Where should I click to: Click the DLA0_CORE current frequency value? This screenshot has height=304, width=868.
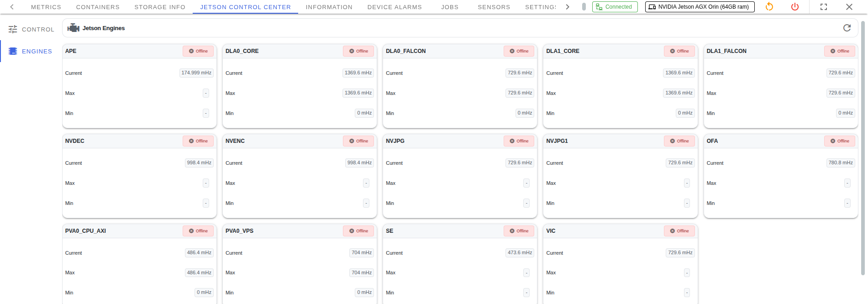coord(358,73)
